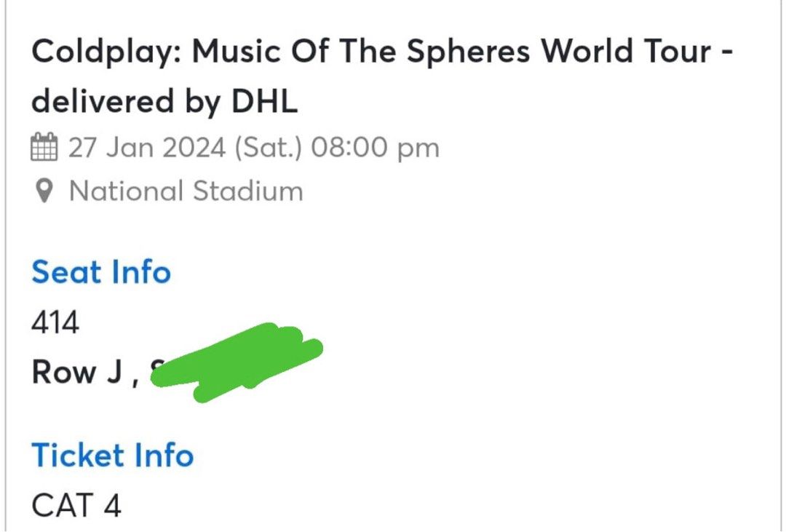
Task: Select section number 414
Action: pos(55,322)
